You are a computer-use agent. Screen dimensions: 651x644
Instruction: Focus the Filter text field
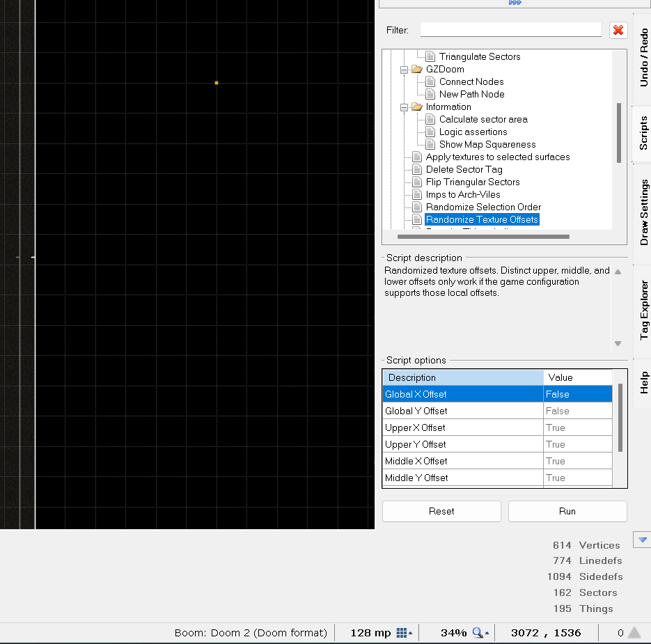pyautogui.click(x=510, y=29)
